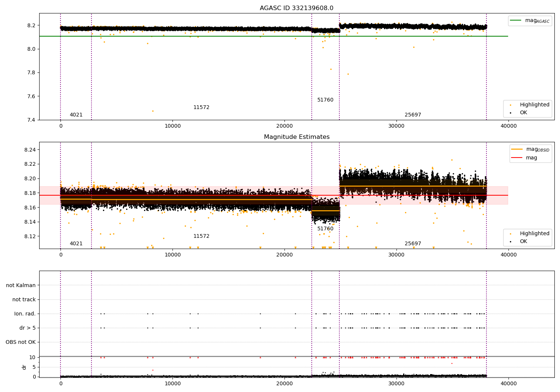
Task: Click the 'dr > 5' axis label
Action: click(x=28, y=328)
